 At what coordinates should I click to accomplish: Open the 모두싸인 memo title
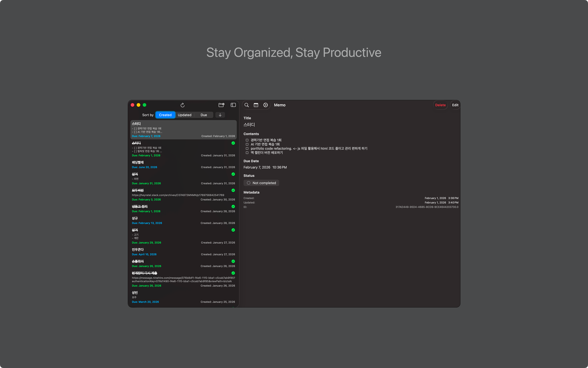[138, 190]
